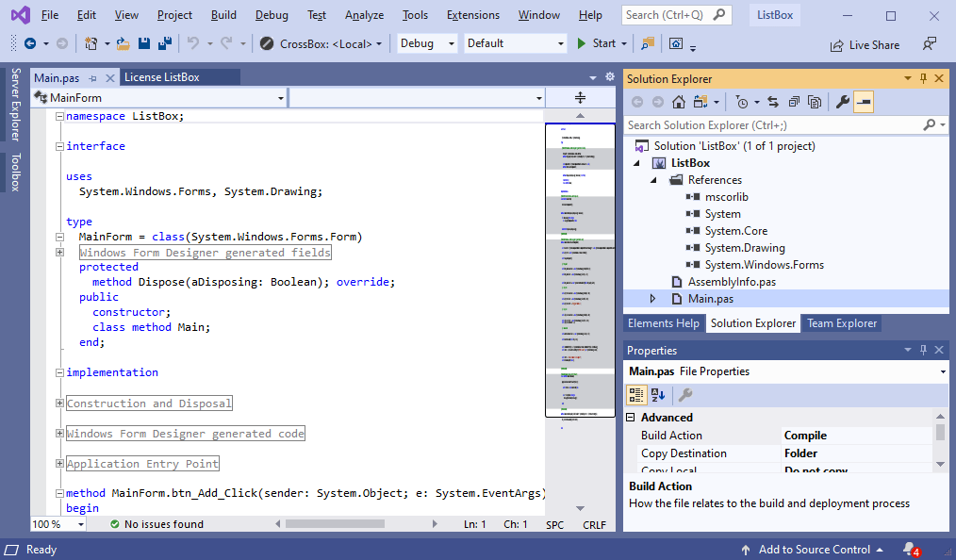Expand the Construction and Disposal region
The height and width of the screenshot is (560, 956).
click(59, 403)
